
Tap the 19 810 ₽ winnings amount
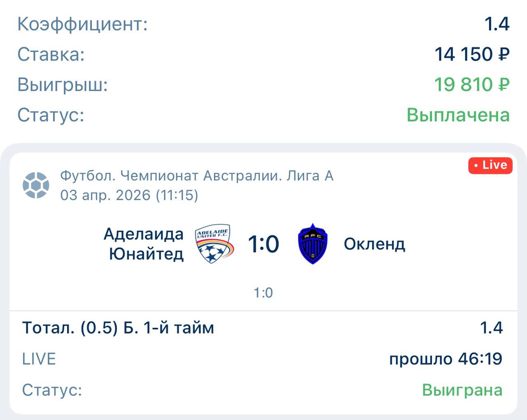pyautogui.click(x=472, y=84)
